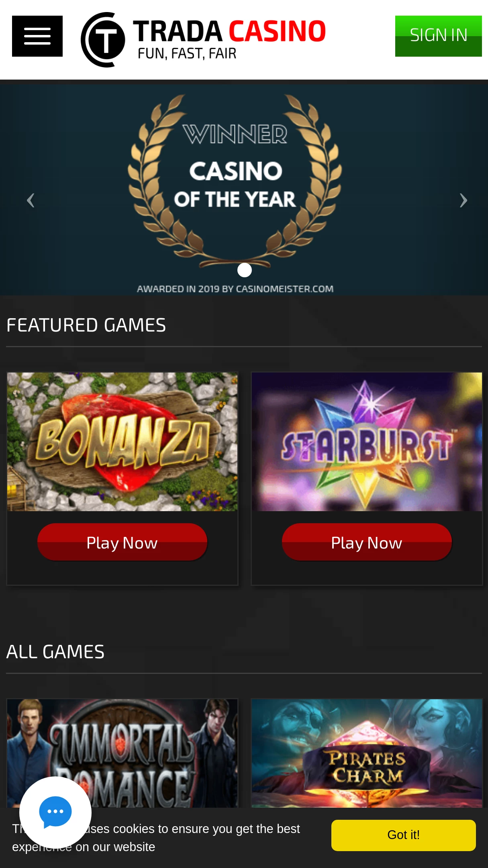Click the SIGN IN button
The width and height of the screenshot is (488, 868).
pos(439,36)
